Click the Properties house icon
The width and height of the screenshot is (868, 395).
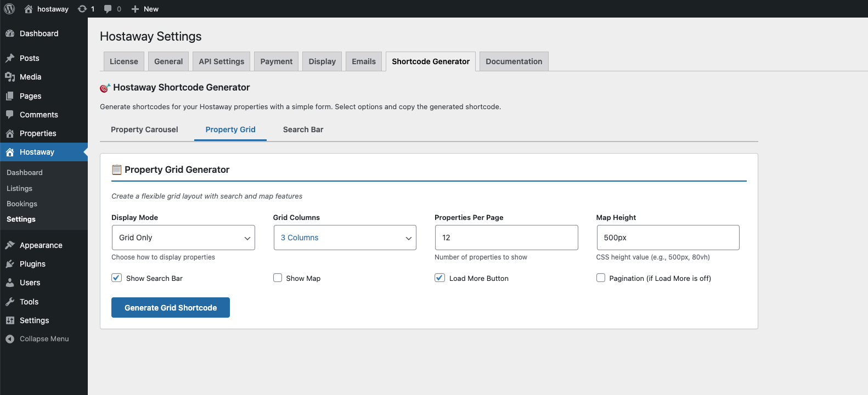(10, 133)
